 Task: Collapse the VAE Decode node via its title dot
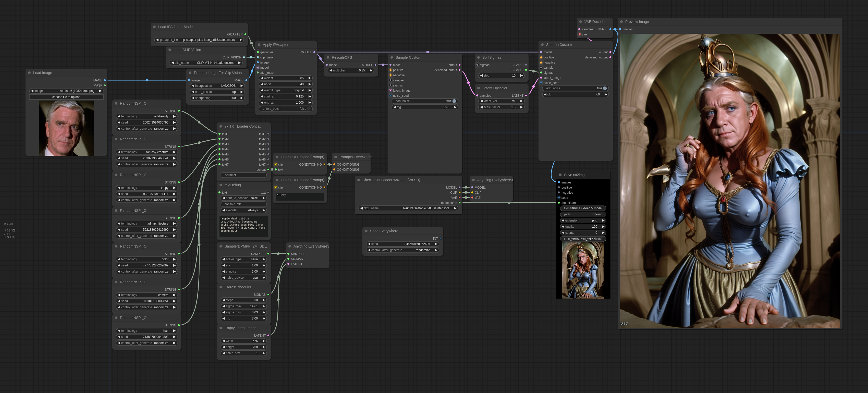(581, 22)
